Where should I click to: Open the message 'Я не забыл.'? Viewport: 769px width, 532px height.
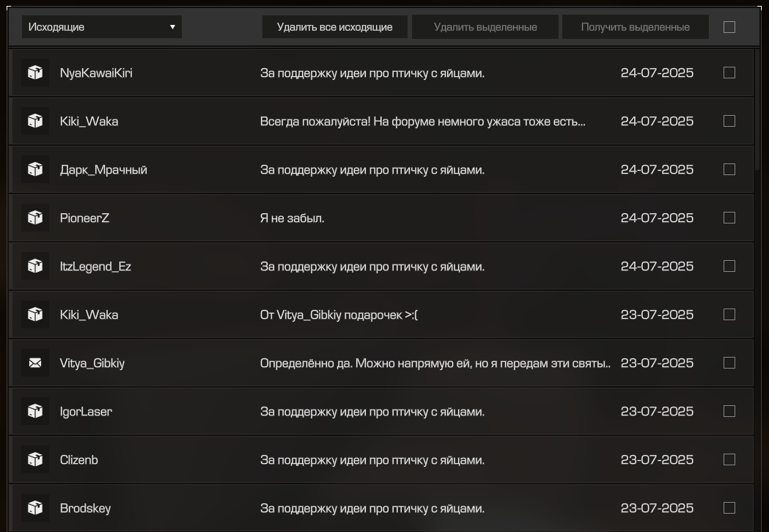381,218
